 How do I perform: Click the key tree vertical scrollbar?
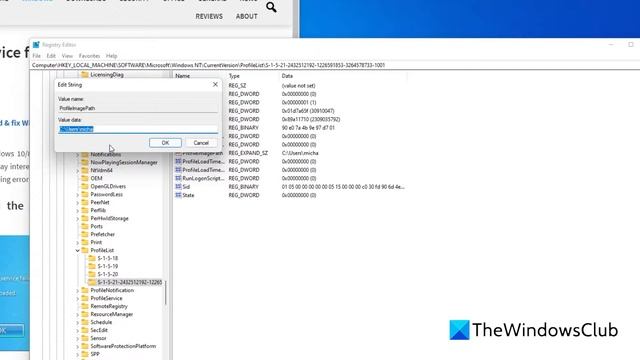pos(165,292)
